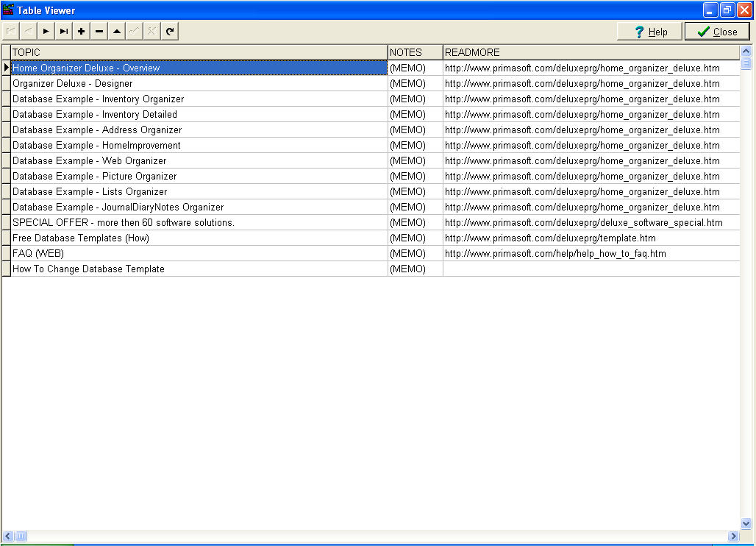Edit record with up-triangle button
Viewport: 756px width, 546px height.
click(117, 32)
